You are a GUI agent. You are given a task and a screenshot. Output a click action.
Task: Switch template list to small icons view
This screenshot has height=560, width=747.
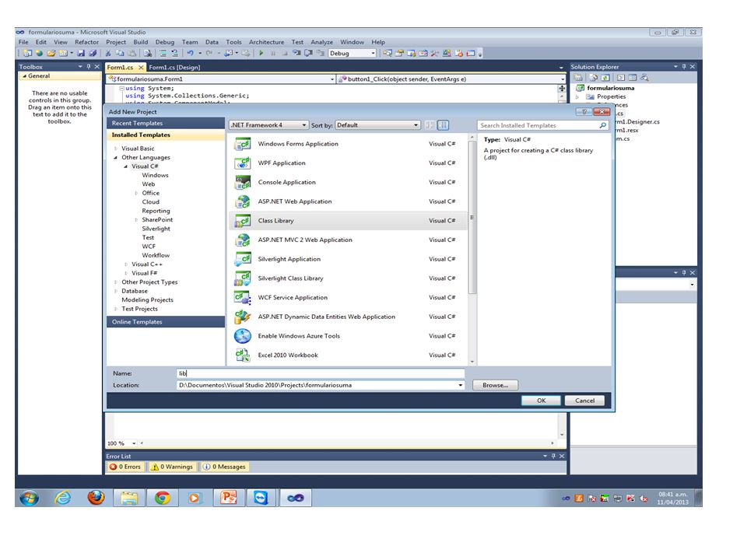(x=430, y=125)
